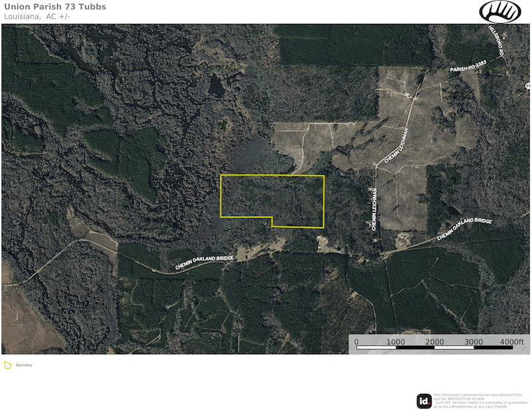Click the 0 mark on scale bar
532x411 pixels.
click(x=356, y=341)
